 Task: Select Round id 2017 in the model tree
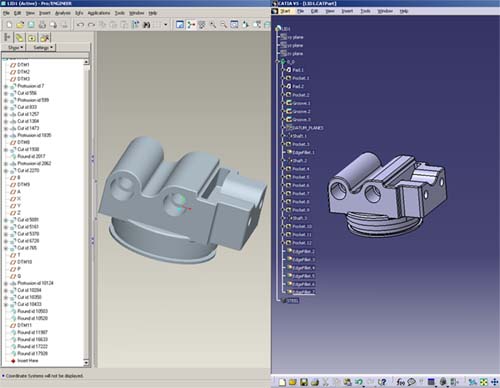(31, 156)
